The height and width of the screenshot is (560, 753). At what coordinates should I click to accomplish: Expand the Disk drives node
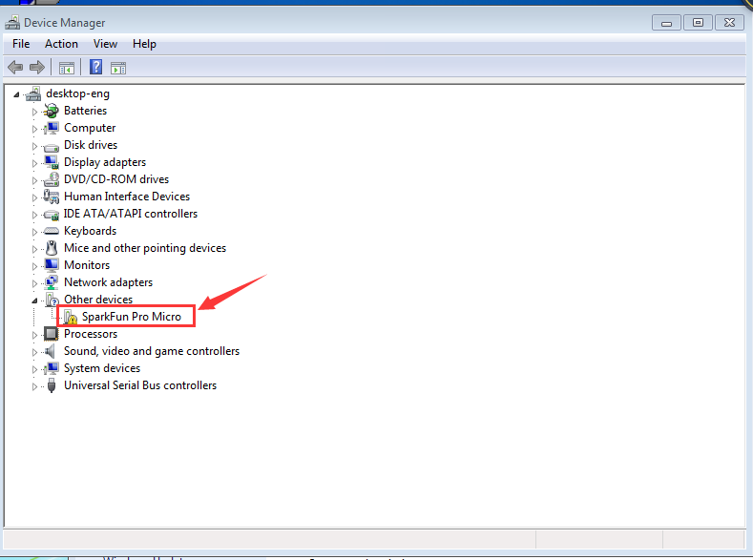pyautogui.click(x=34, y=146)
